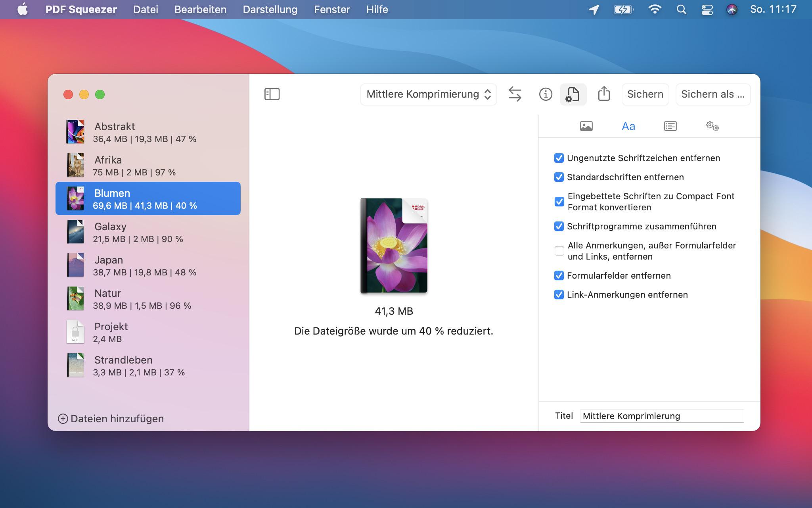The image size is (812, 508).
Task: Open the compare before/after icon
Action: click(515, 94)
